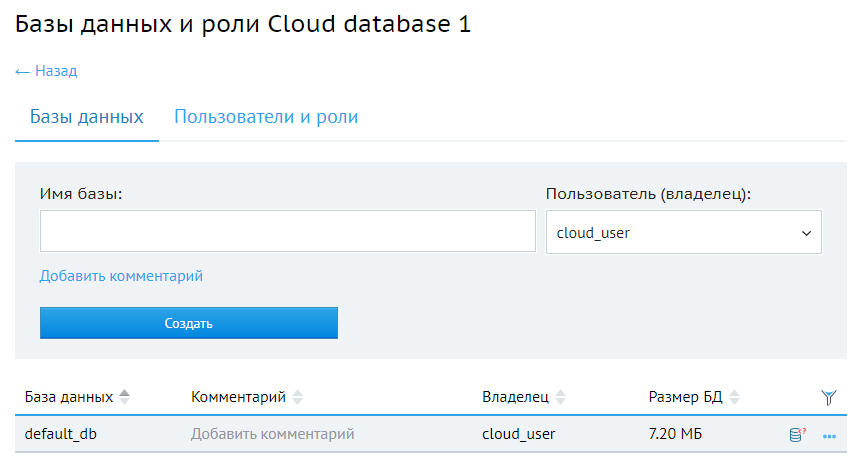This screenshot has height=464, width=856.
Task: Click the Добавить комментарий link under the name field
Action: 121,275
